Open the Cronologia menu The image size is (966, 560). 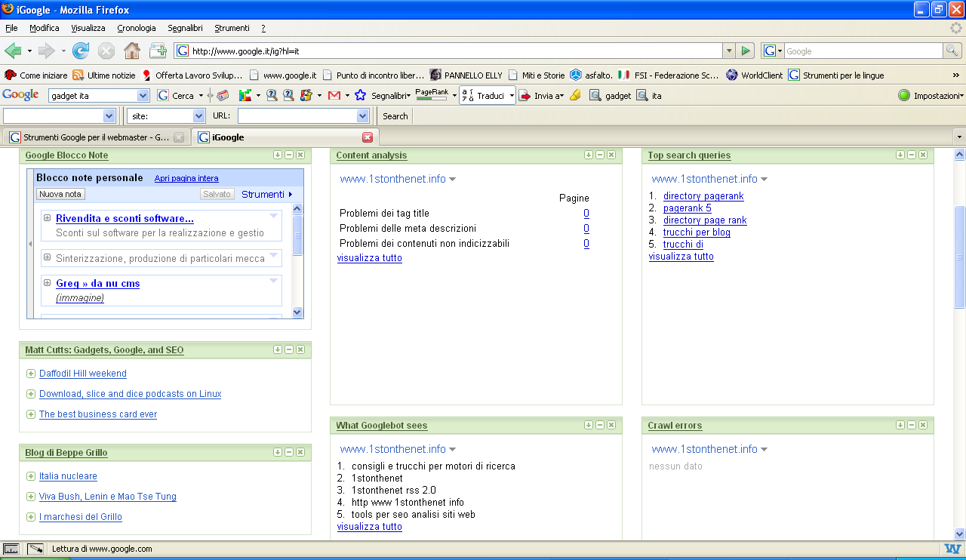click(137, 28)
